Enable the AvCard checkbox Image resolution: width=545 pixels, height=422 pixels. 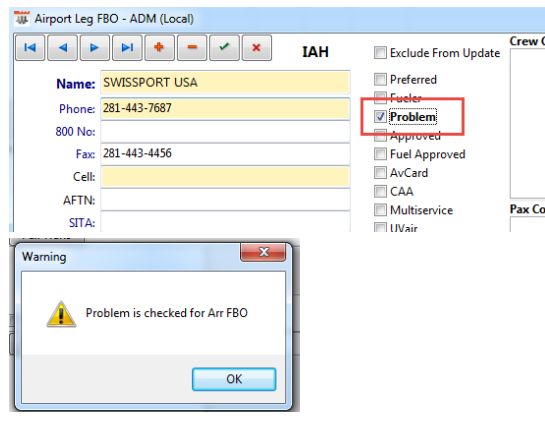pyautogui.click(x=380, y=172)
